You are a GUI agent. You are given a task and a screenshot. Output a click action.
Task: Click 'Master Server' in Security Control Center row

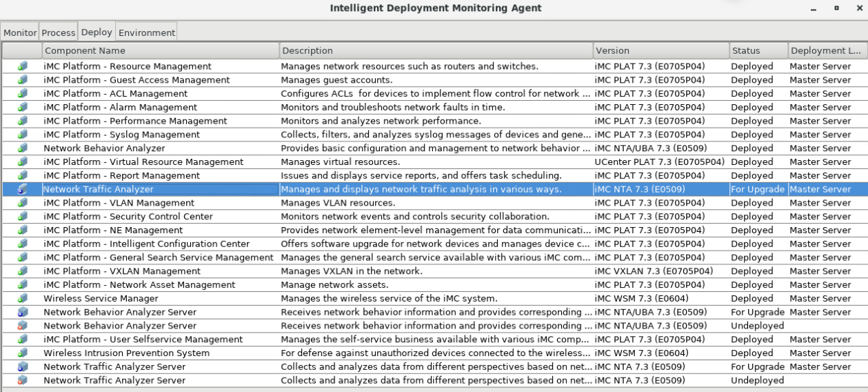(820, 217)
